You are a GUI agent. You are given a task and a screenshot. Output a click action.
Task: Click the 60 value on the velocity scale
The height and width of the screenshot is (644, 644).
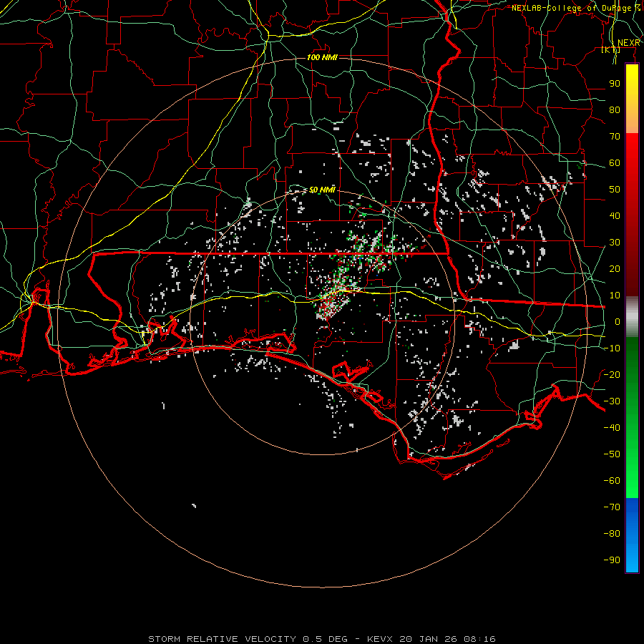tap(615, 163)
